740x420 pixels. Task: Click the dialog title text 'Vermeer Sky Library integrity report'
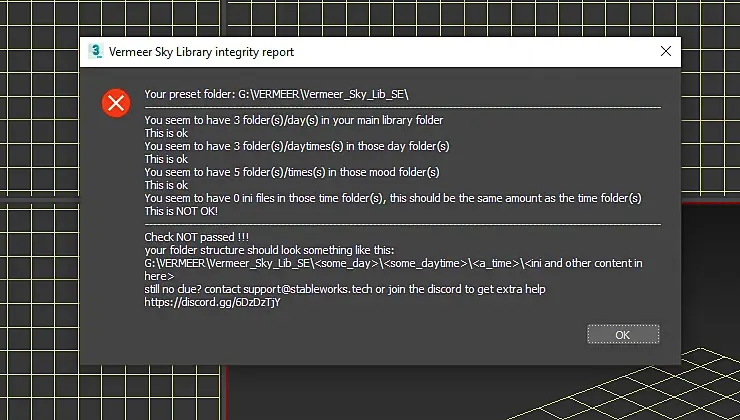202,51
